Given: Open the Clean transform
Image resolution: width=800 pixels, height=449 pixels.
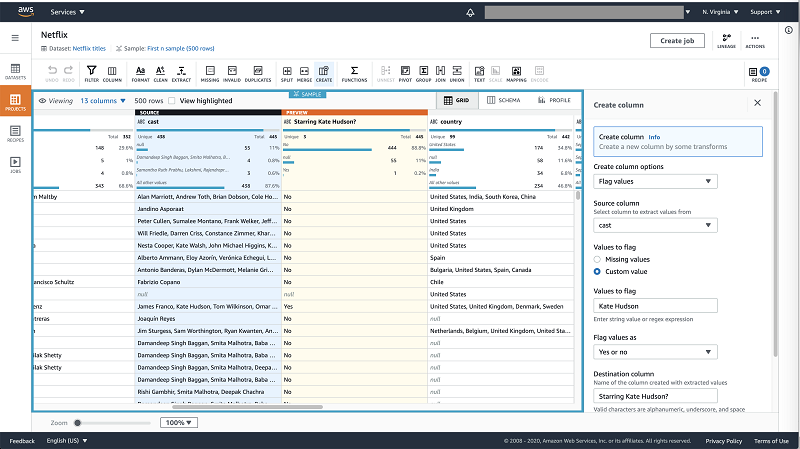Looking at the screenshot, I should (x=160, y=73).
